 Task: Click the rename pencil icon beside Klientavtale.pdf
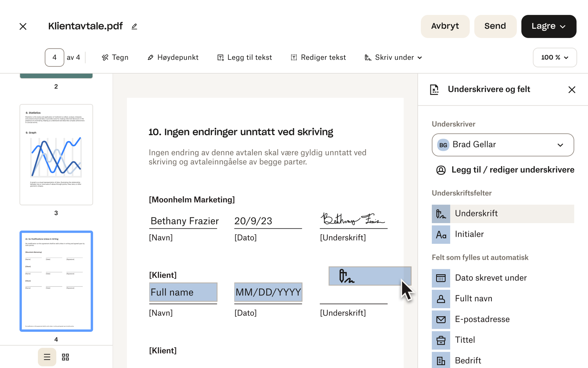(x=134, y=27)
